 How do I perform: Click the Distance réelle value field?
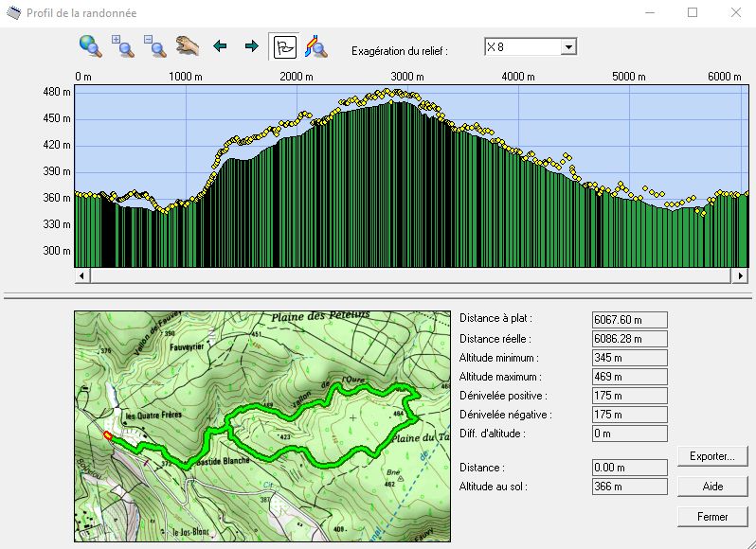coord(630,339)
